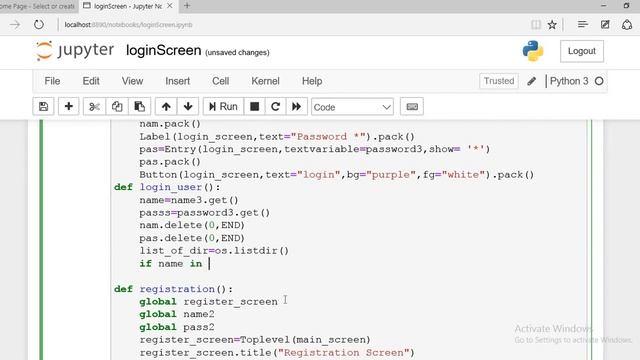Insert a cell below with plus icon
Viewport: 640px width, 360px height.
pyautogui.click(x=69, y=107)
